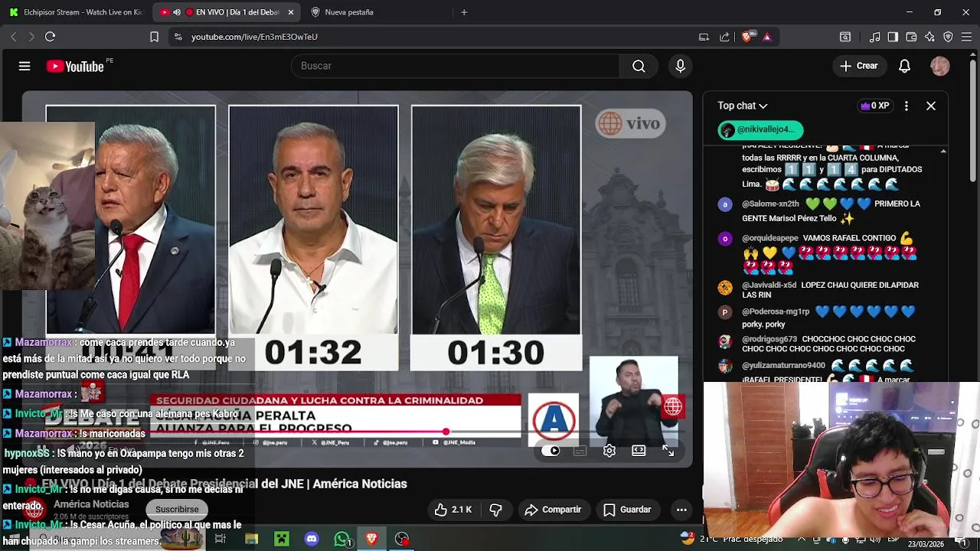Open Brave main menu

point(966,37)
